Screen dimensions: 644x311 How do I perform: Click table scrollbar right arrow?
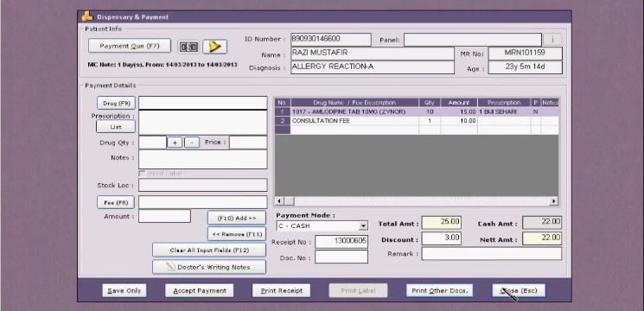(554, 201)
